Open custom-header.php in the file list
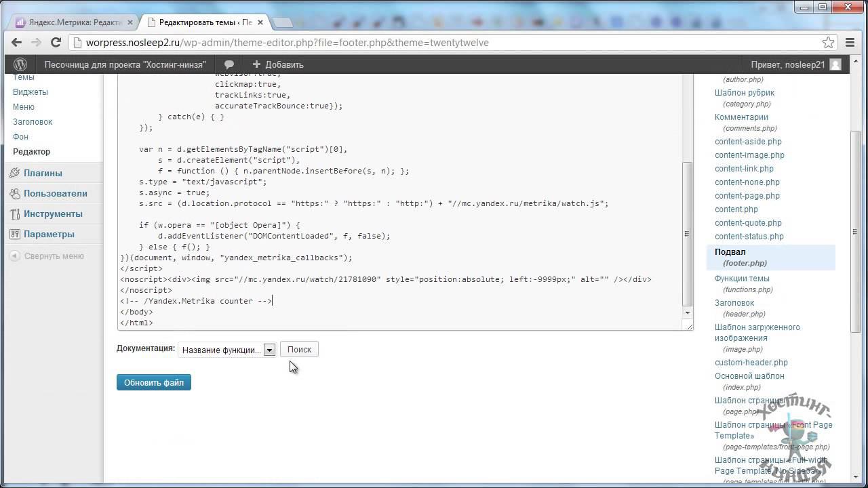Viewport: 868px width, 488px height. (x=751, y=363)
